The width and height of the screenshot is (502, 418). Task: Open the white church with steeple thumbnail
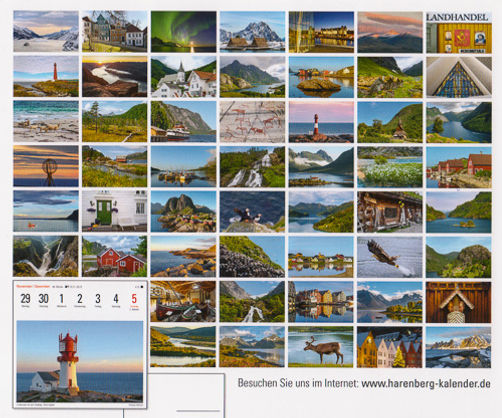[x=183, y=77]
